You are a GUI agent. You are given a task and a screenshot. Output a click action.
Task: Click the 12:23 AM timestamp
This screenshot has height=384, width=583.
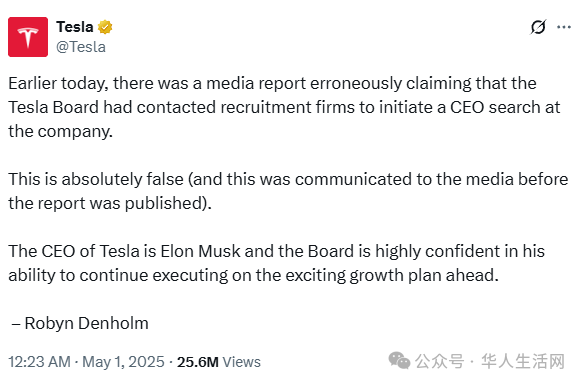click(39, 362)
